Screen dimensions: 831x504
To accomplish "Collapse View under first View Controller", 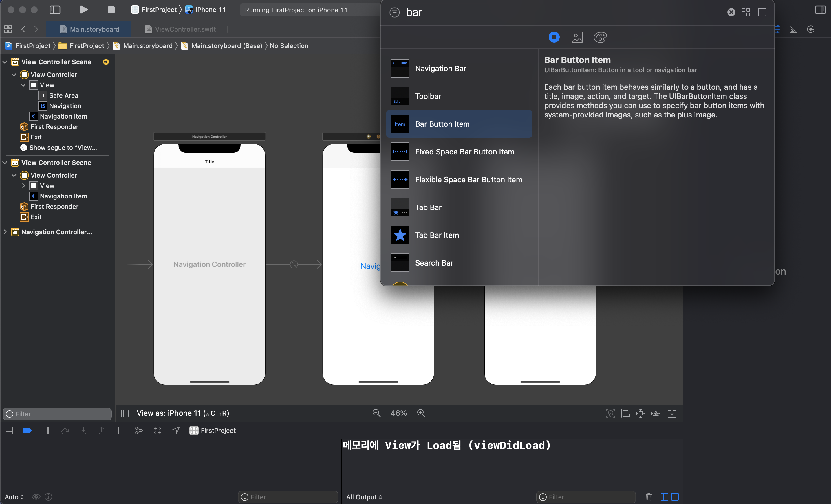I will [23, 85].
